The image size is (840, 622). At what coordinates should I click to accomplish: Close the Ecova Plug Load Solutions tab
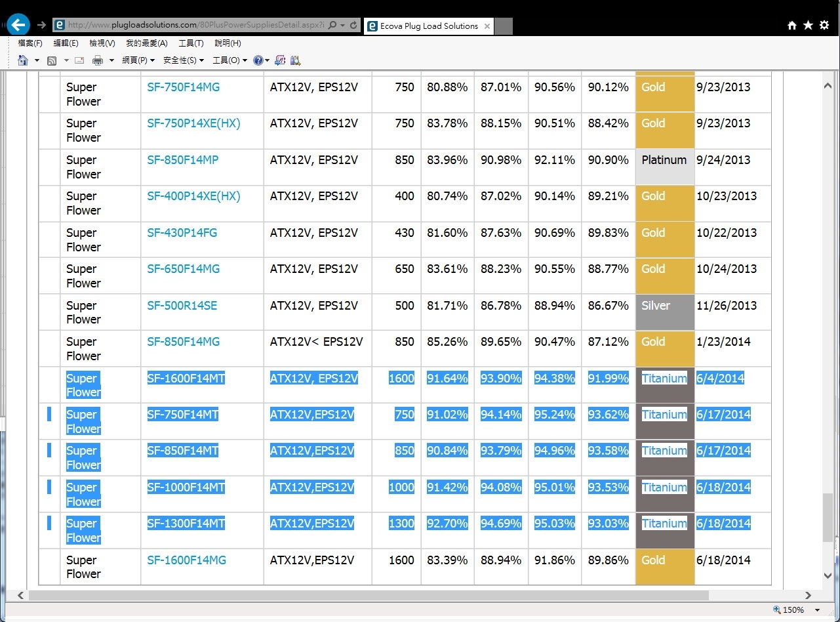[487, 26]
